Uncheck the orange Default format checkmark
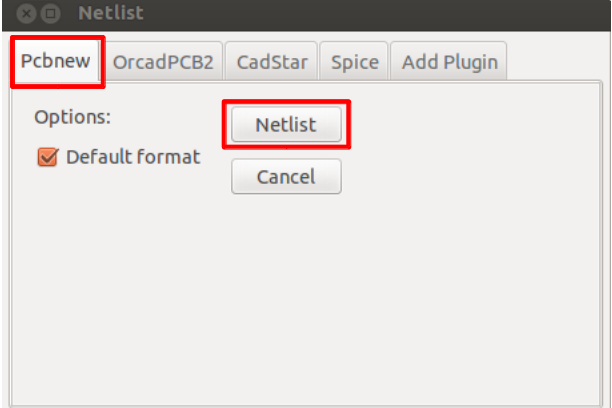The height and width of the screenshot is (408, 612). pyautogui.click(x=48, y=157)
